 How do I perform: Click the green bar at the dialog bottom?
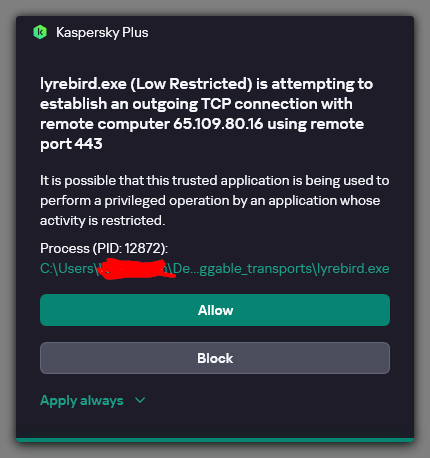pyautogui.click(x=215, y=440)
